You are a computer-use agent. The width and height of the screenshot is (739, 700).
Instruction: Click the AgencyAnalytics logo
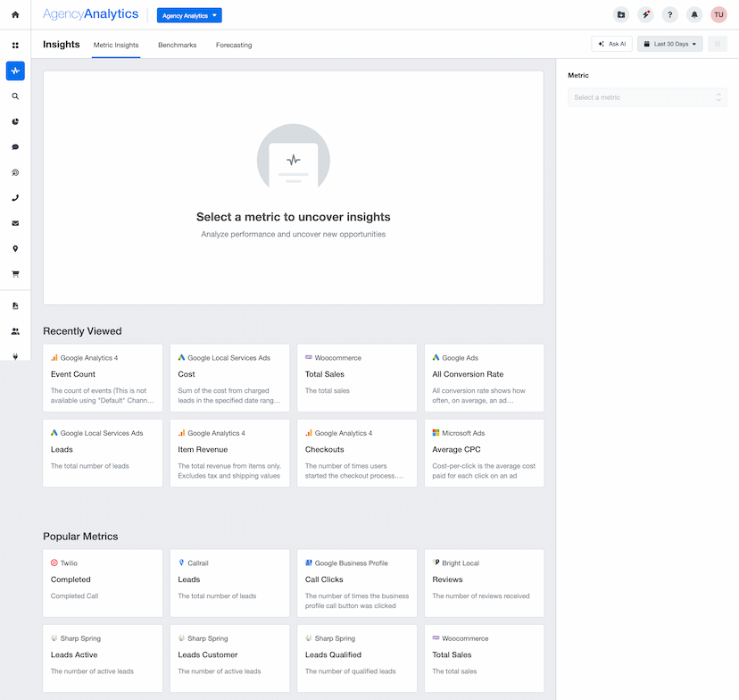(90, 14)
